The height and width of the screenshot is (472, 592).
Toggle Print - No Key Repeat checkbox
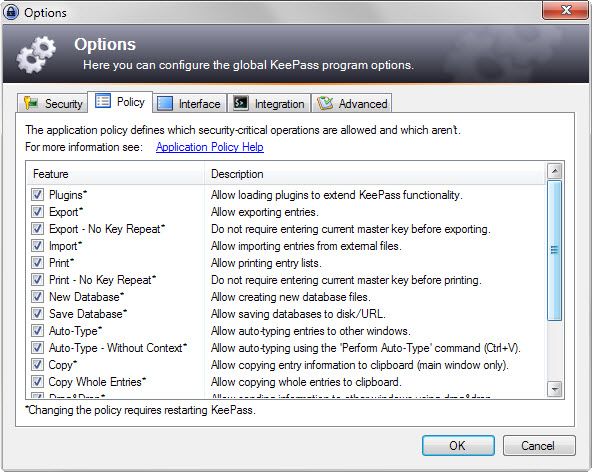pyautogui.click(x=37, y=279)
